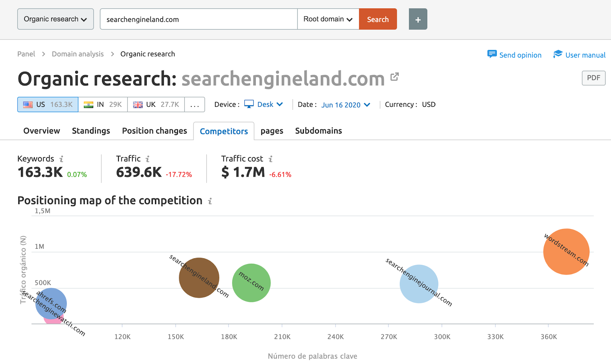Open the pages tab
The image size is (611, 364).
[x=272, y=131]
